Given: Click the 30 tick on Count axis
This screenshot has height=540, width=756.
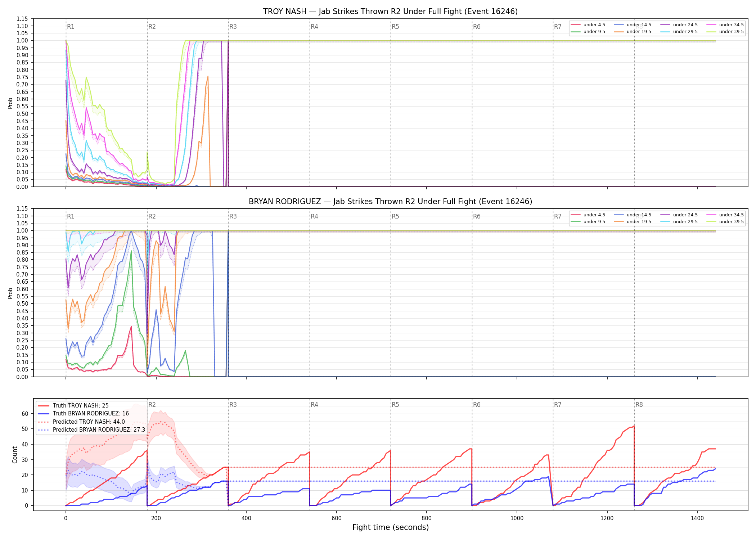Looking at the screenshot, I should 25,460.
